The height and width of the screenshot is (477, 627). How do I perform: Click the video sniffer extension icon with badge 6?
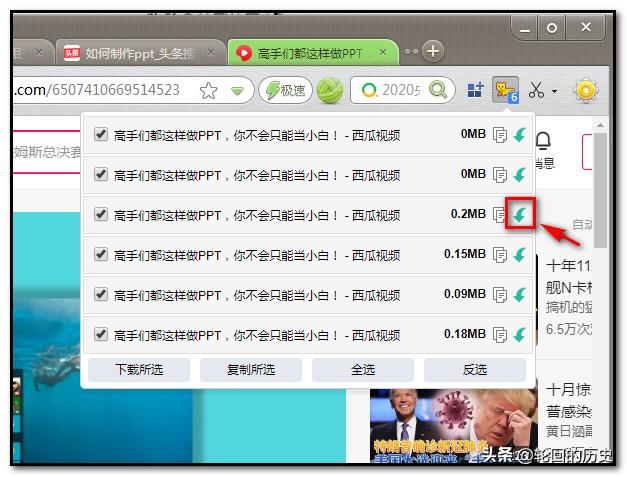point(505,91)
